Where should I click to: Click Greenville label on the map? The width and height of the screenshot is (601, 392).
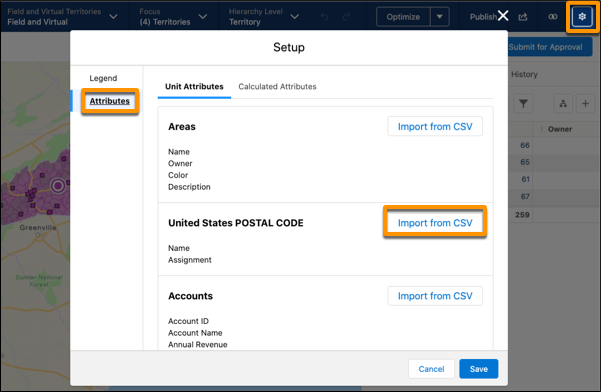(x=38, y=228)
